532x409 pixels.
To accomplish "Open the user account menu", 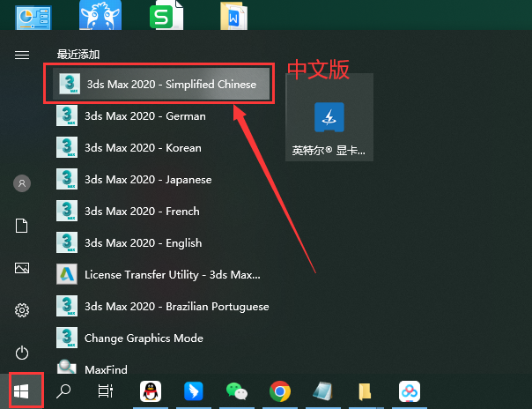I will 22,183.
